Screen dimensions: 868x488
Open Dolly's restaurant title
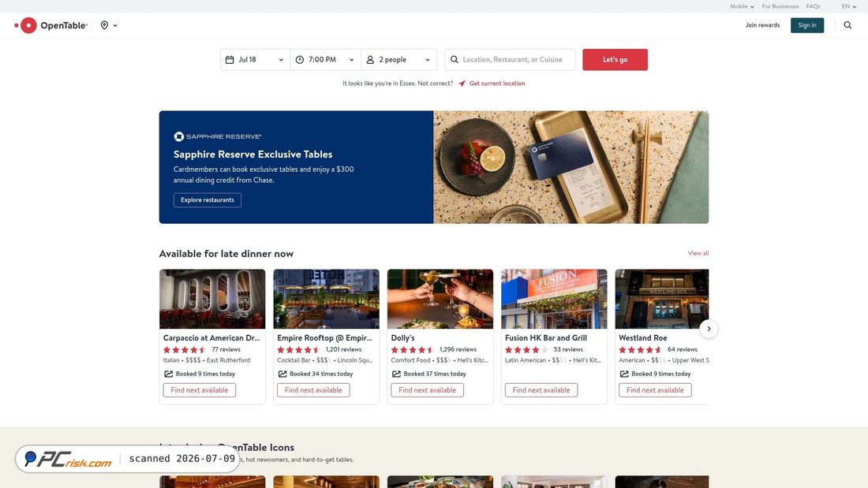403,338
